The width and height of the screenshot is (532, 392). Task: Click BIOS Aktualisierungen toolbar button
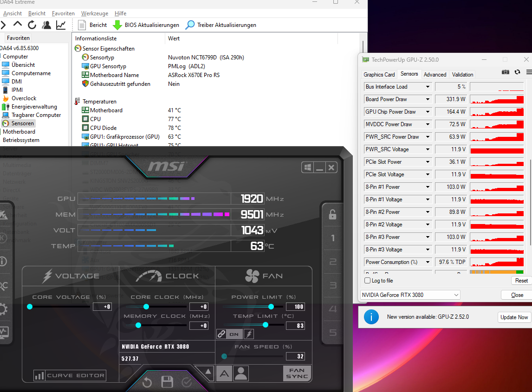pyautogui.click(x=146, y=25)
